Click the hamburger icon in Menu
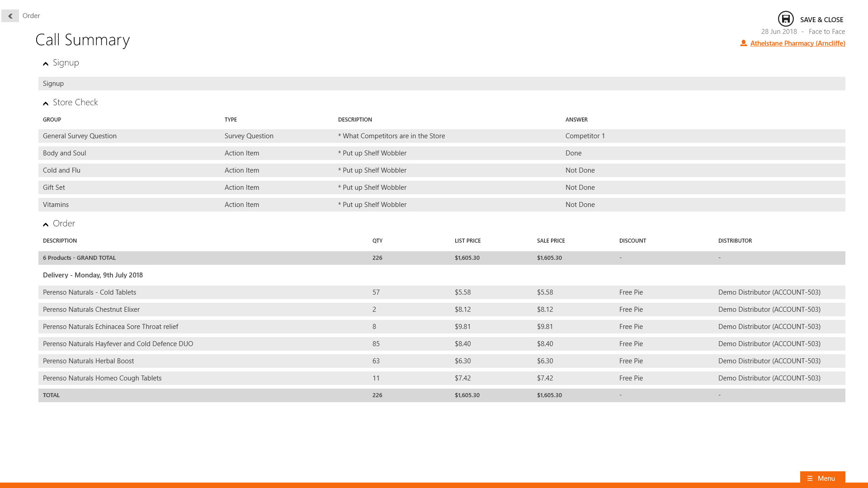Screen dimensions: 868x488 pyautogui.click(x=810, y=479)
